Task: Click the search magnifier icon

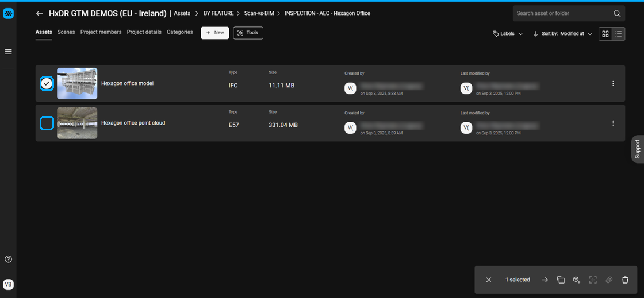Action: coord(617,14)
